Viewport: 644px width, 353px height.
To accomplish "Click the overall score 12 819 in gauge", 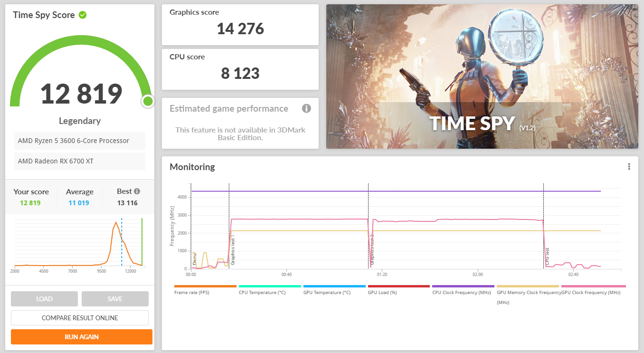I will click(81, 94).
